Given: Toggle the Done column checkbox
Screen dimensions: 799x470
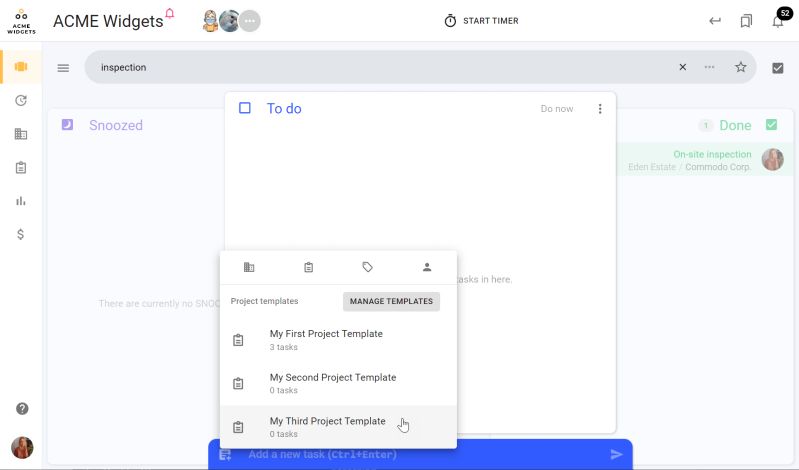Looking at the screenshot, I should (771, 125).
